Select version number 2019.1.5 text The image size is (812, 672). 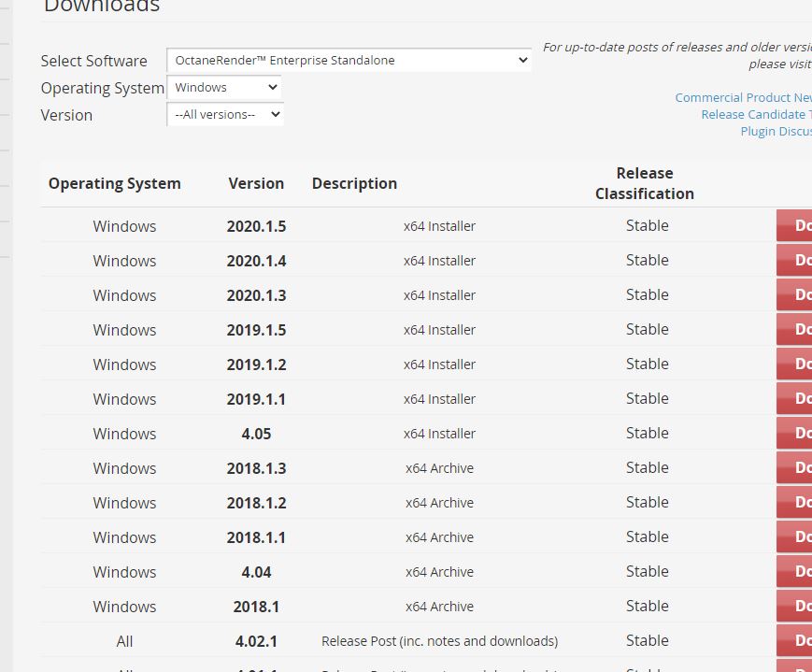(x=256, y=330)
